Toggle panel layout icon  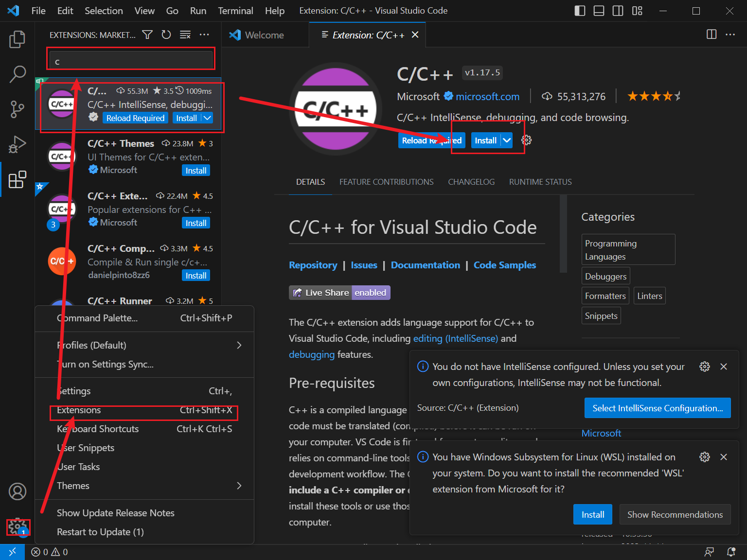(x=599, y=11)
